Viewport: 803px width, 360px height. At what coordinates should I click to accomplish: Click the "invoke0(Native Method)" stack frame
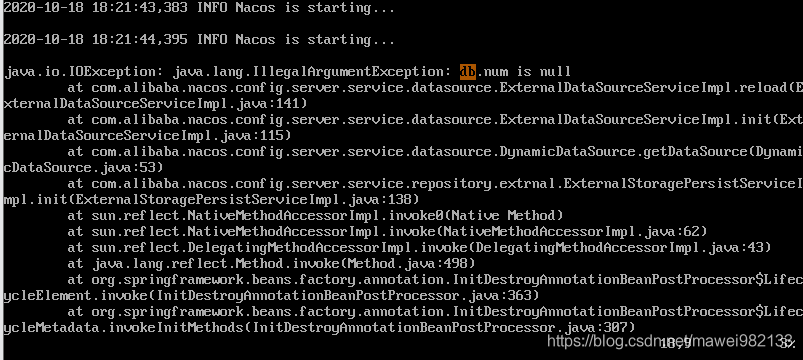tap(475, 216)
